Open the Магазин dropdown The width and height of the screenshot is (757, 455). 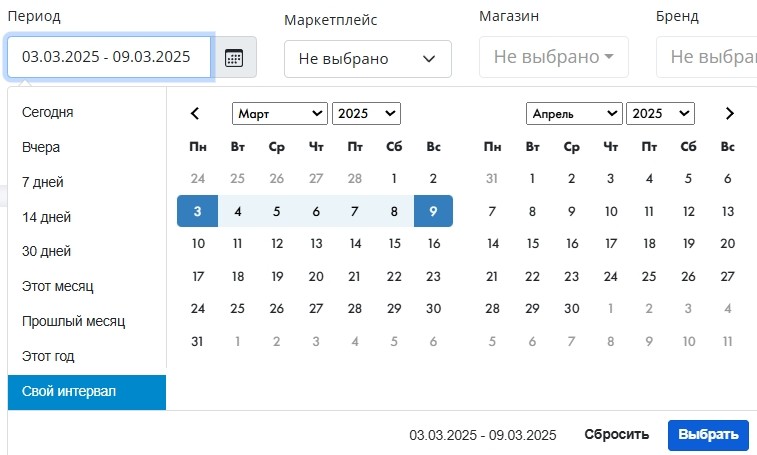tap(554, 57)
